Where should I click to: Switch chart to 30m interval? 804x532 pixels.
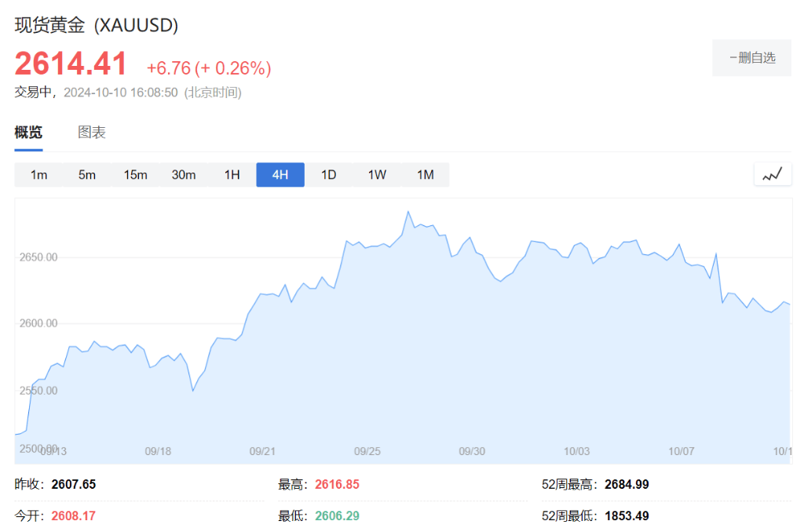(184, 175)
